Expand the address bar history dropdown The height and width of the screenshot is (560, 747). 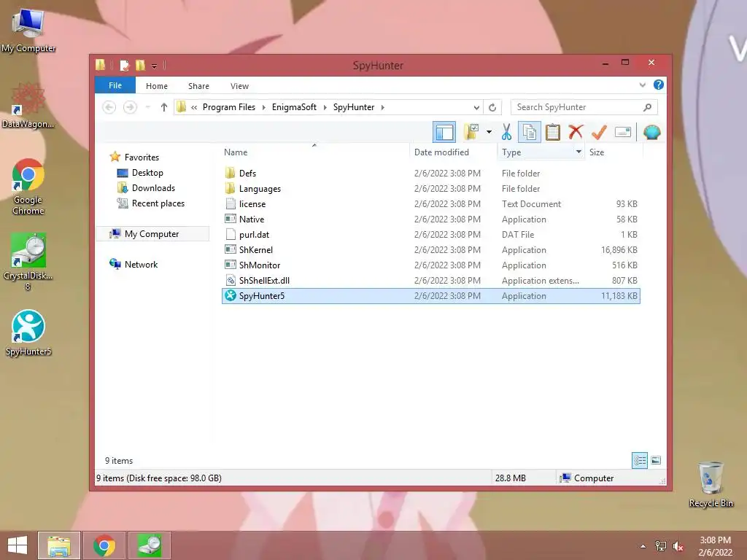click(x=476, y=108)
